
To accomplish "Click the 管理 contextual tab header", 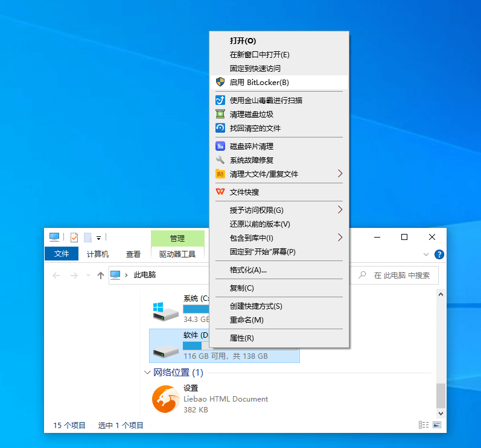I will tap(177, 238).
